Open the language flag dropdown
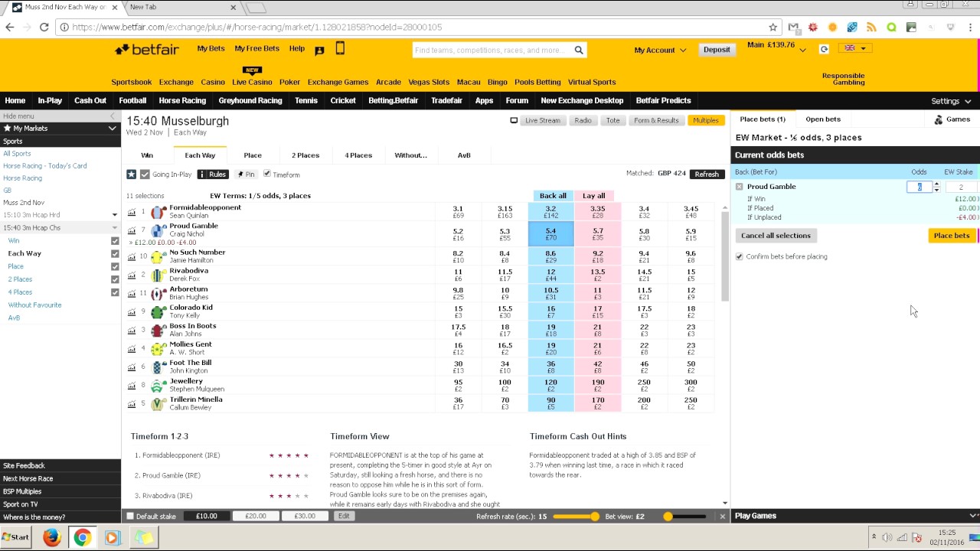Image resolution: width=980 pixels, height=551 pixels. pyautogui.click(x=854, y=48)
